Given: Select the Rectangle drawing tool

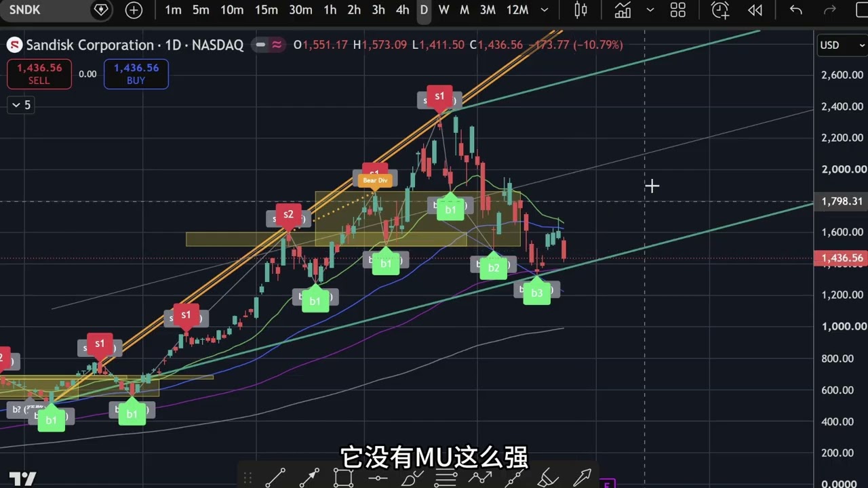Looking at the screenshot, I should (344, 477).
